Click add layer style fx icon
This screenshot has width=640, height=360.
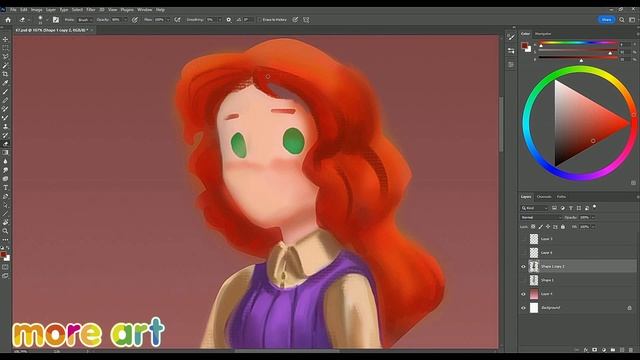(586, 350)
